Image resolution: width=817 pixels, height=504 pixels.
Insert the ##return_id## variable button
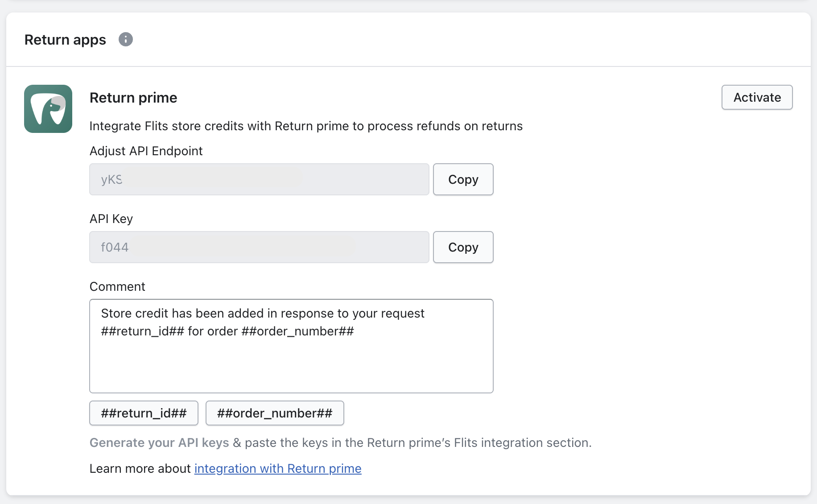(x=144, y=413)
